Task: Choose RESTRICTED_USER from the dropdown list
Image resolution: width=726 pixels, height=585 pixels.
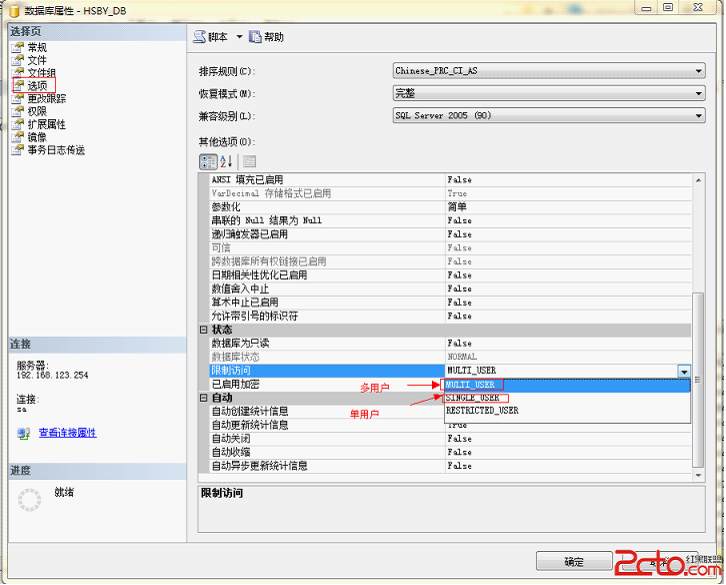Action: [482, 410]
